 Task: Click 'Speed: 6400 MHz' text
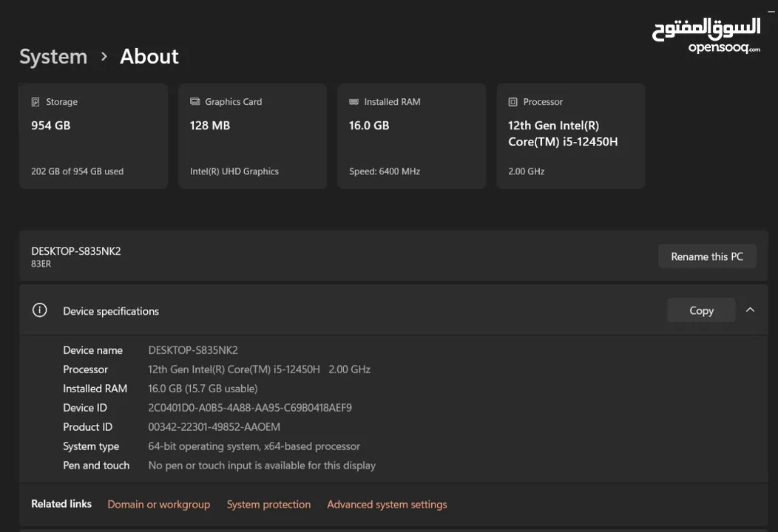tap(385, 171)
